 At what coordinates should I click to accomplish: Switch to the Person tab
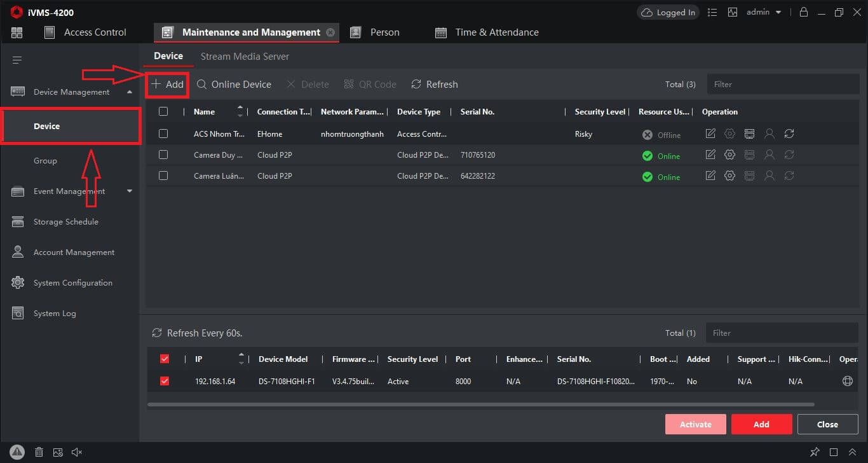tap(375, 32)
